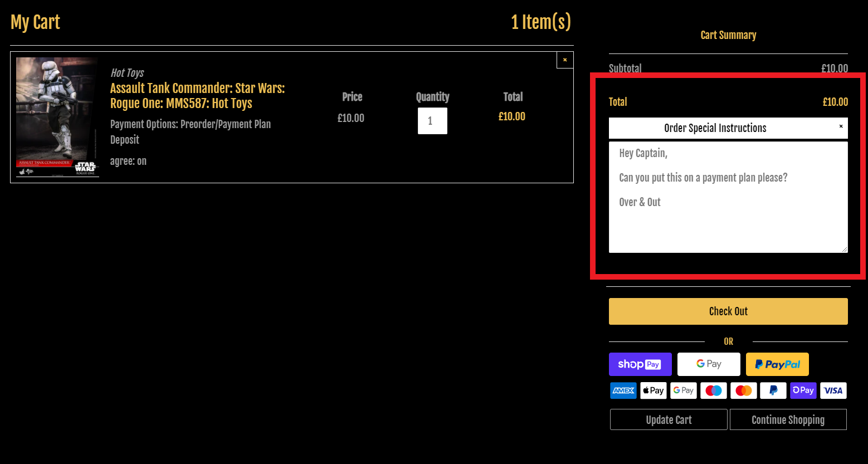Open the Assault Tank Commander product title link
The height and width of the screenshot is (464, 868).
[197, 96]
